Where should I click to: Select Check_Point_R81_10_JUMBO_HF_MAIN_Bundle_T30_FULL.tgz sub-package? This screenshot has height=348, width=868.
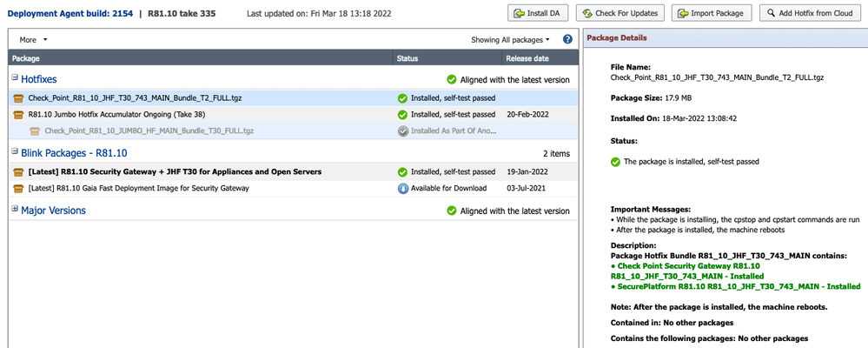pos(294,130)
